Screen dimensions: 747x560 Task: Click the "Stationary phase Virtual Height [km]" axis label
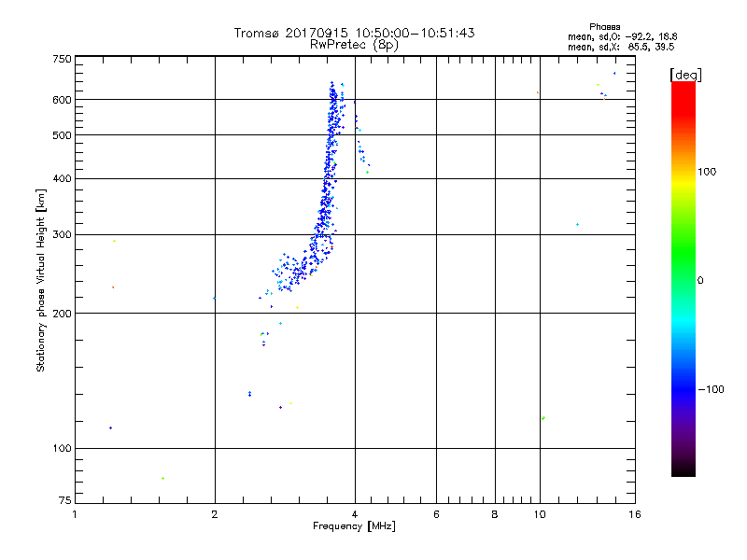coord(41,281)
